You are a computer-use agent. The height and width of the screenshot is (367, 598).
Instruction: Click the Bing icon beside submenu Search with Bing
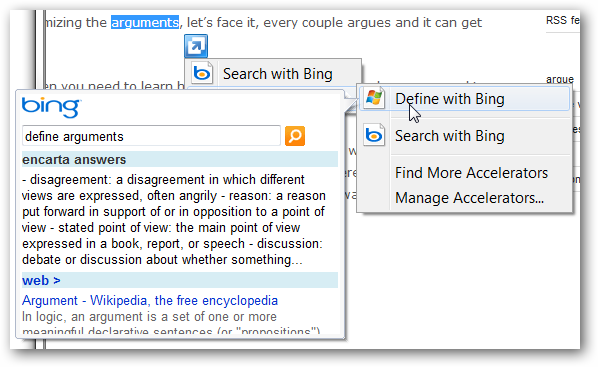click(x=374, y=135)
